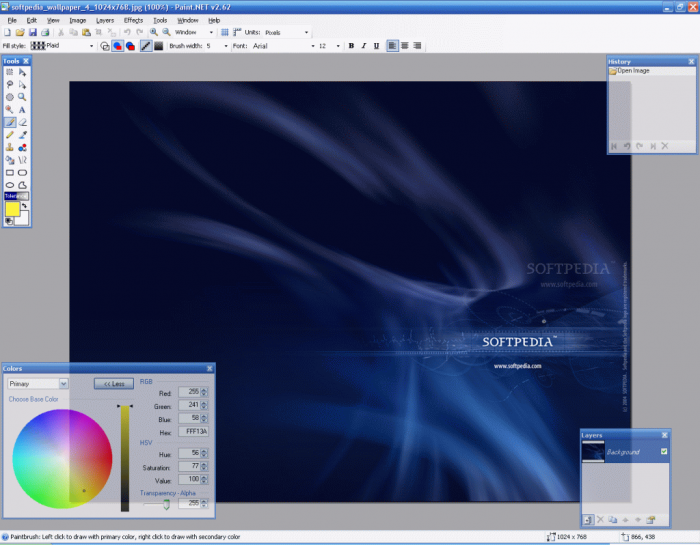700x545 pixels.
Task: Click the Save icon in toolbar
Action: click(33, 32)
